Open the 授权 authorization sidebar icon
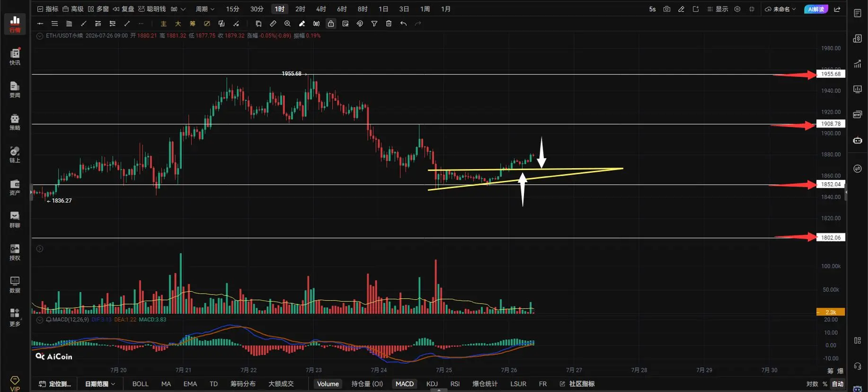868x392 pixels. pyautogui.click(x=15, y=252)
